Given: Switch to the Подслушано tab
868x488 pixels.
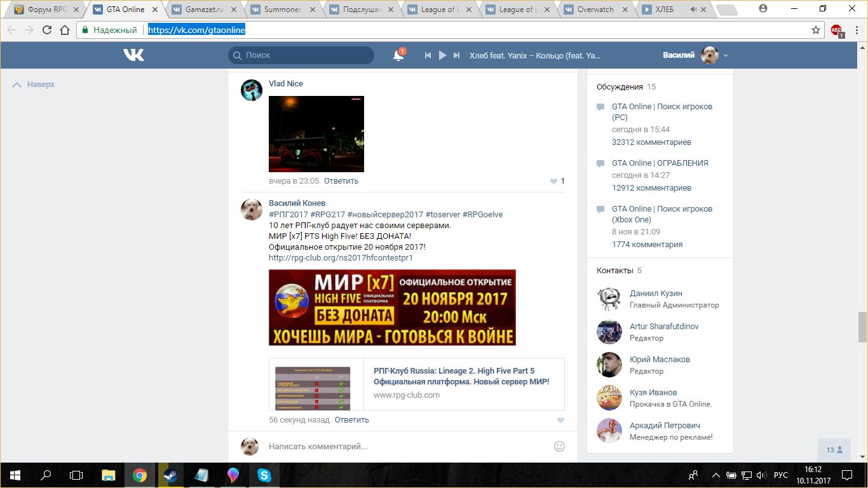Looking at the screenshot, I should (x=362, y=10).
